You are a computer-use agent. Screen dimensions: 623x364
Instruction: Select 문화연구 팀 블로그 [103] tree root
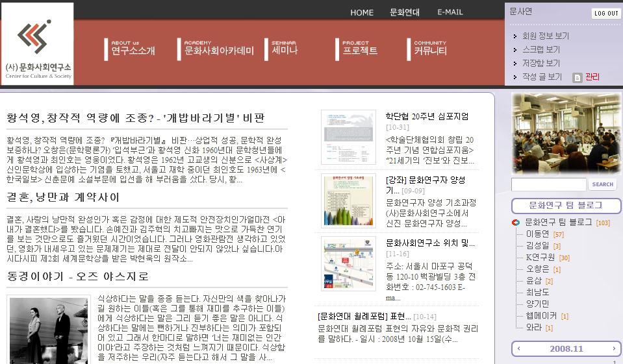[x=567, y=223]
